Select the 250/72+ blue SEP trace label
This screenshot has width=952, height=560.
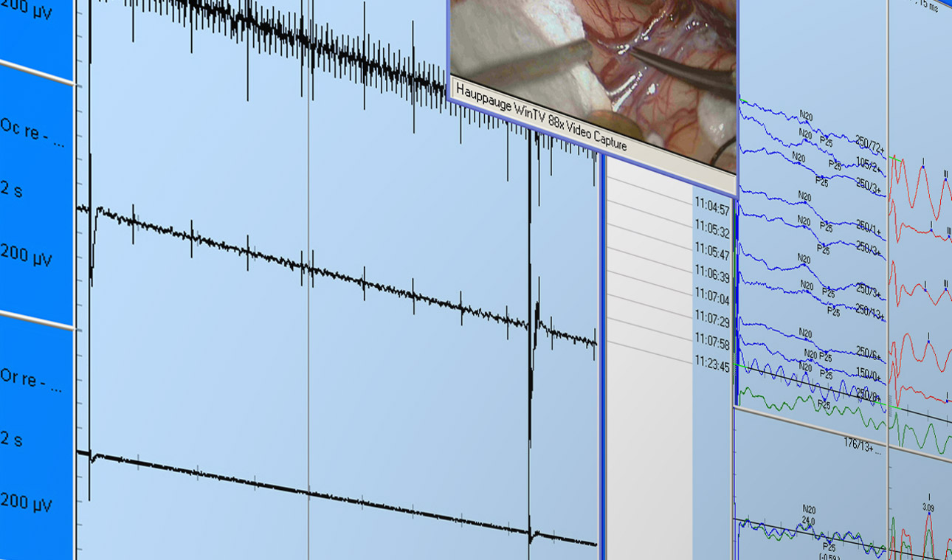click(870, 146)
